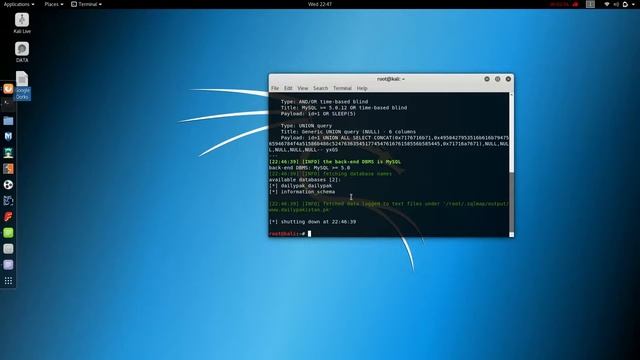Screen dimensions: 640x360
Task: Open the green notes dock icon
Action: tap(8, 233)
